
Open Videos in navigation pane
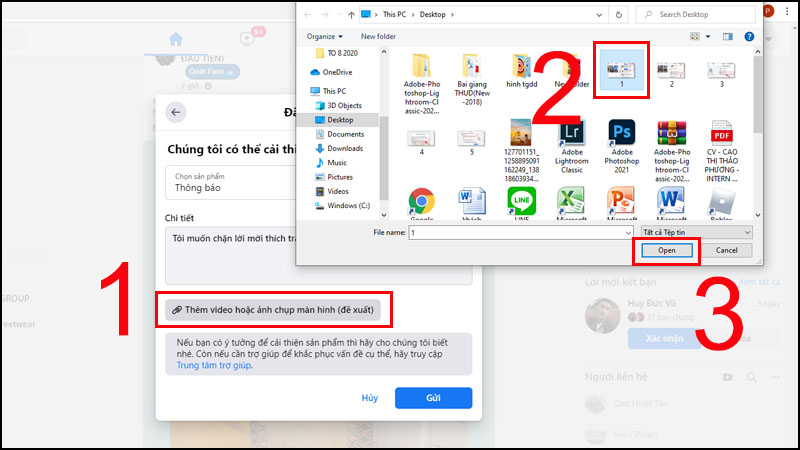[332, 191]
